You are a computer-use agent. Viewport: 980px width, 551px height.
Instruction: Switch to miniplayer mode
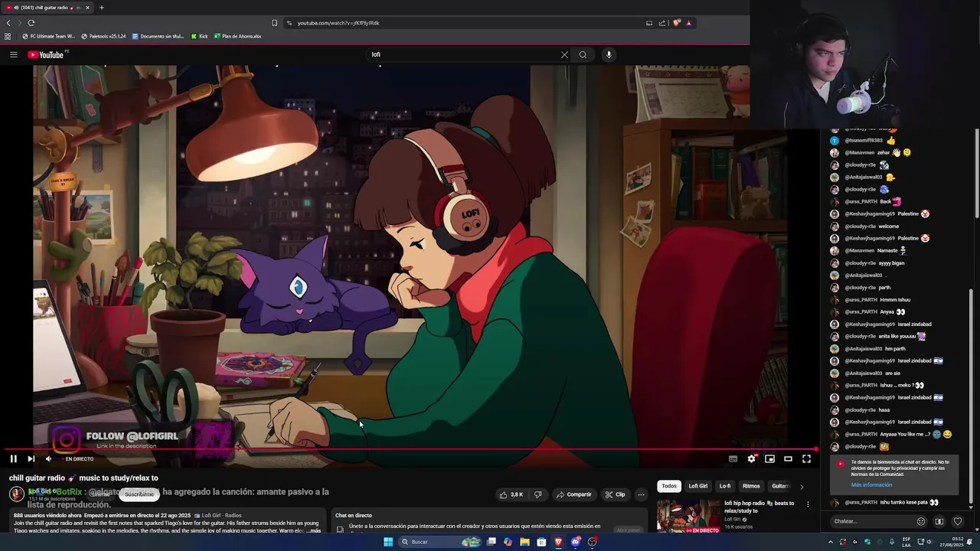click(x=769, y=458)
